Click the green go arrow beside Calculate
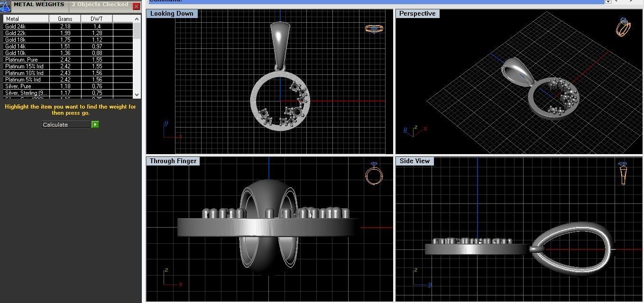The image size is (644, 303). coord(95,125)
